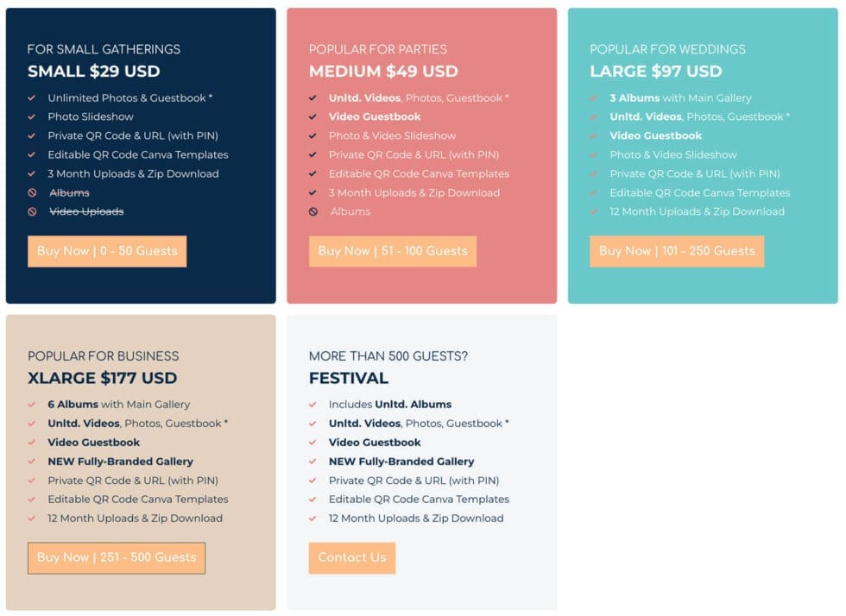Screen dimensions: 846x616
Task: Open the Festival Contact Us button
Action: [x=351, y=557]
